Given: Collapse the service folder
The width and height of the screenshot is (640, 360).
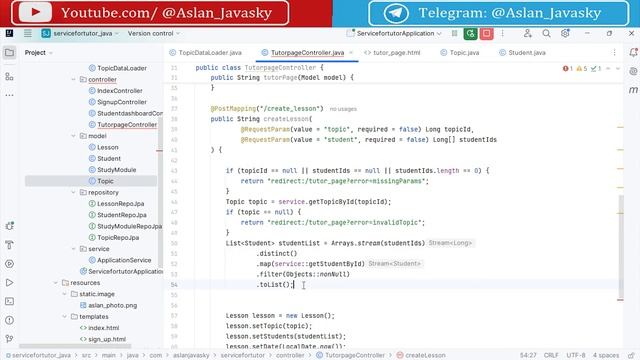Looking at the screenshot, I should (73, 249).
